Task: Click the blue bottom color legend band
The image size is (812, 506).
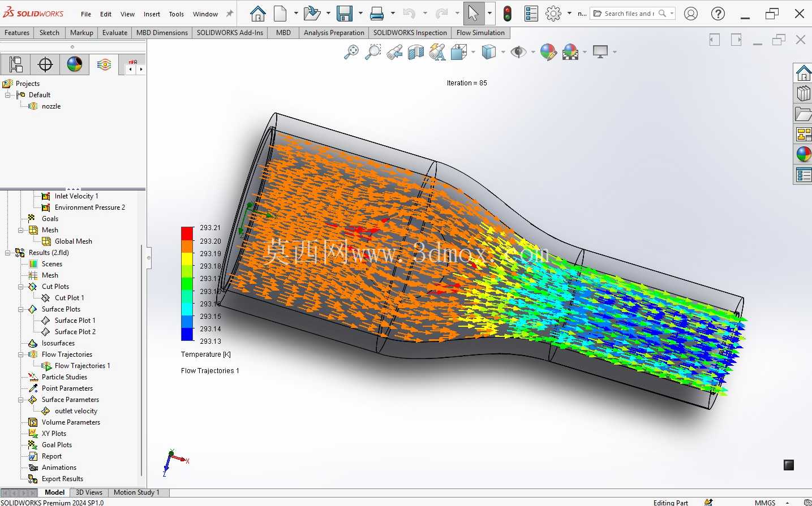Action: click(187, 335)
